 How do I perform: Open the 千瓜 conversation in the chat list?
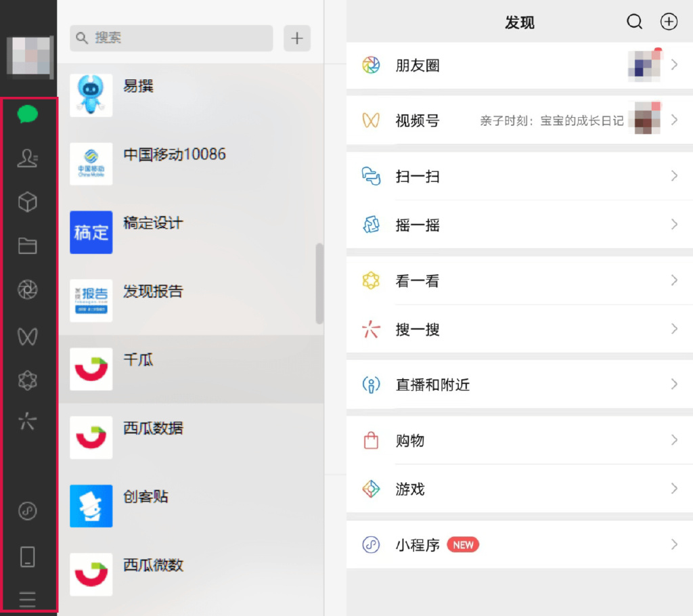(189, 369)
